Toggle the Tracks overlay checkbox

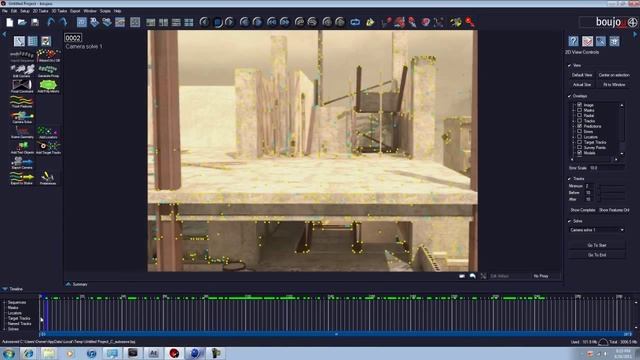580,121
